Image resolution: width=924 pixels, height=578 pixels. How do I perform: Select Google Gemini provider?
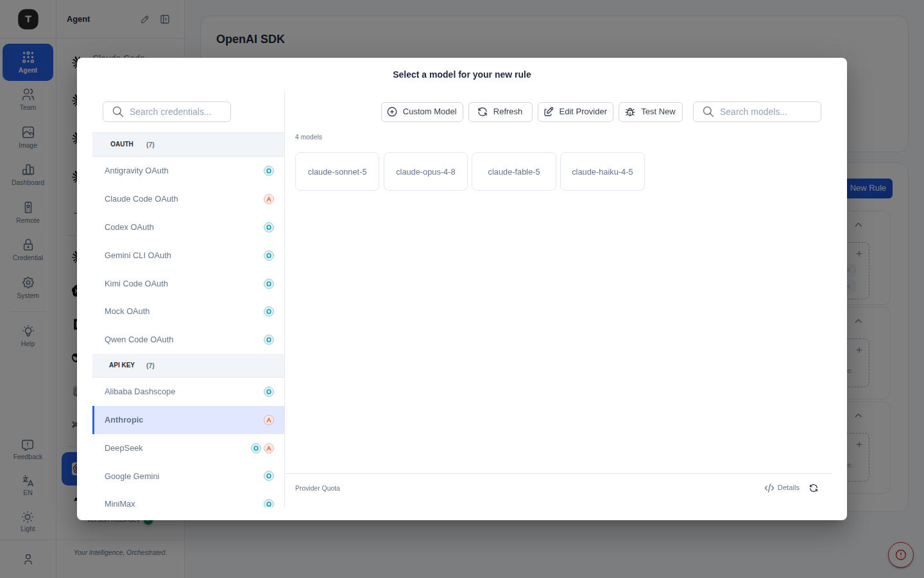[x=188, y=477]
